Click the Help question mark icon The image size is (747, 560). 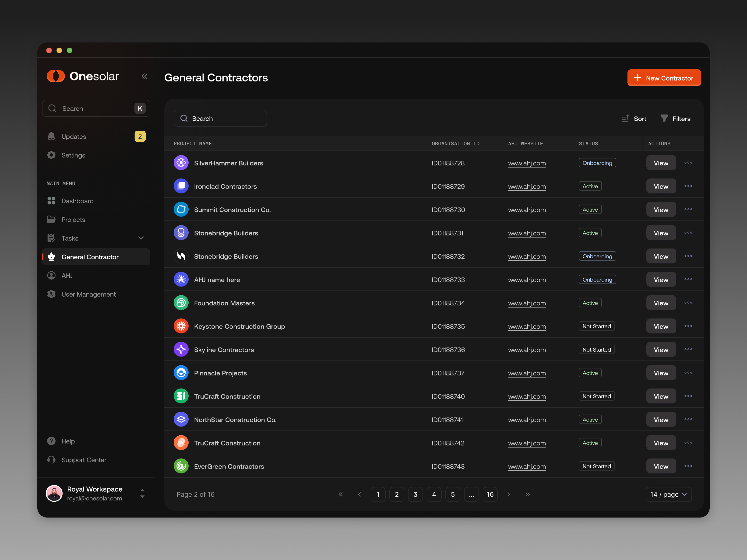pos(51,441)
